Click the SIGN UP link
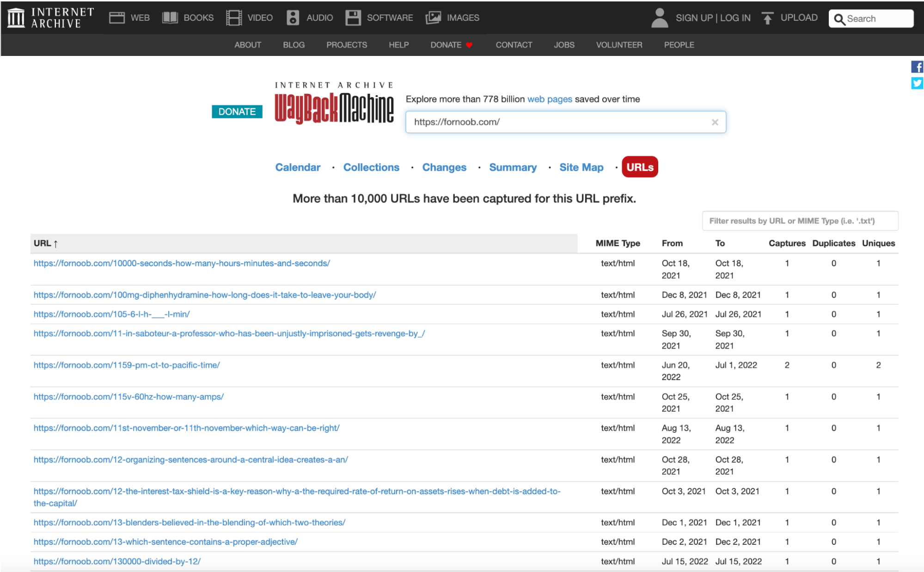 [694, 18]
